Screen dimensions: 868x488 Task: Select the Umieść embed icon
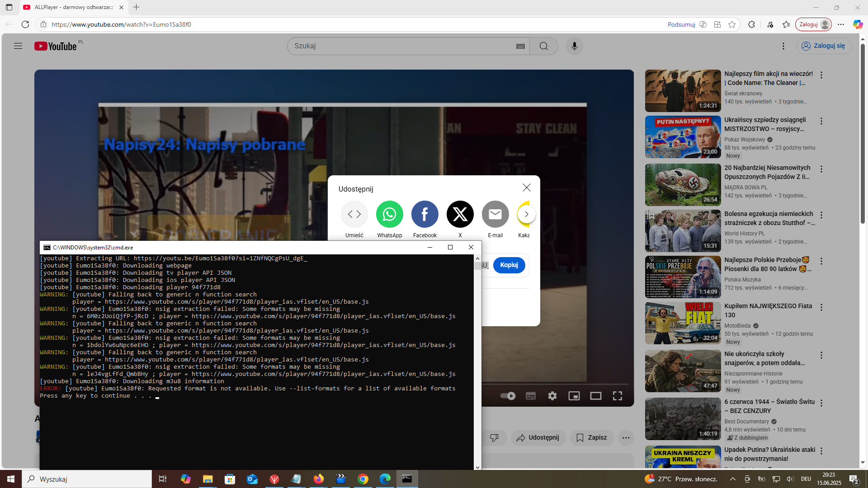click(354, 215)
